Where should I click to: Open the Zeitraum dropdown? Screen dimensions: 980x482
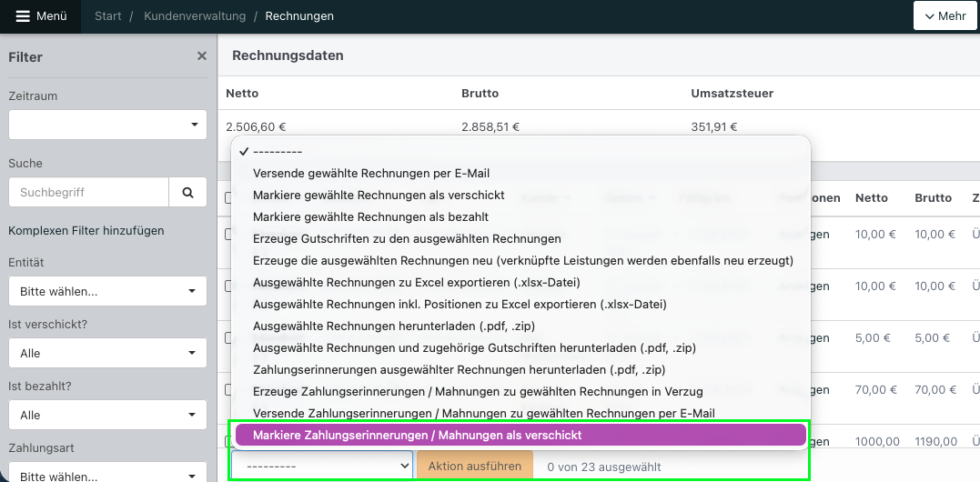pos(107,125)
